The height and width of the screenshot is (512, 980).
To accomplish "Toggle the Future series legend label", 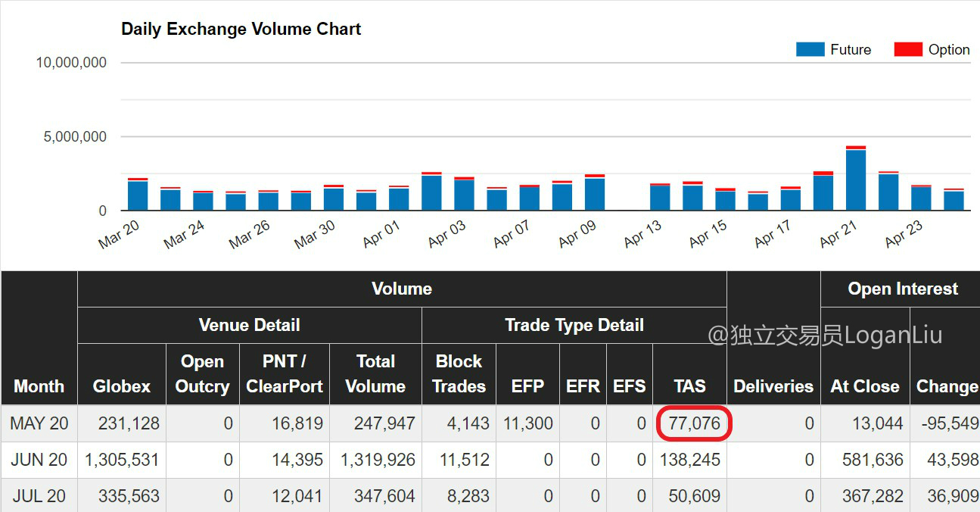I will point(851,50).
